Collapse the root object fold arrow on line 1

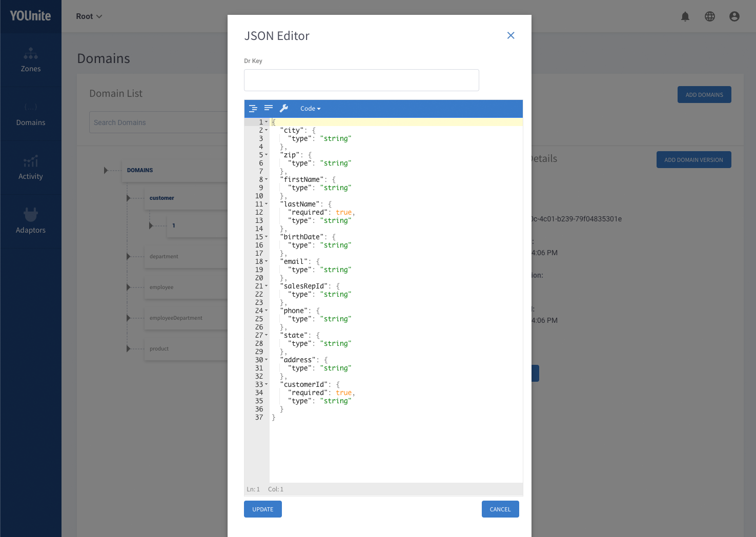tap(267, 122)
